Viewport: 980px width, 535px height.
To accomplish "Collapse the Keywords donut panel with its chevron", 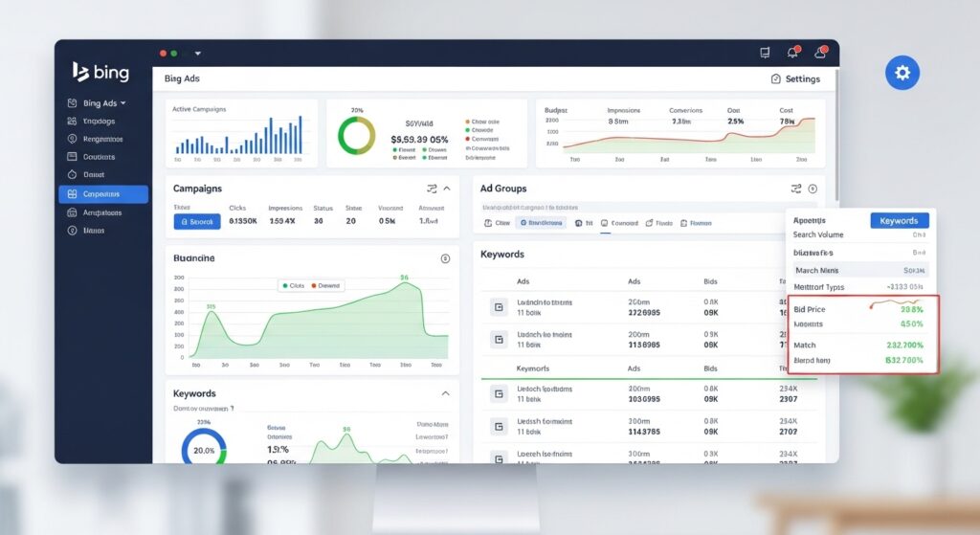I will (x=445, y=393).
